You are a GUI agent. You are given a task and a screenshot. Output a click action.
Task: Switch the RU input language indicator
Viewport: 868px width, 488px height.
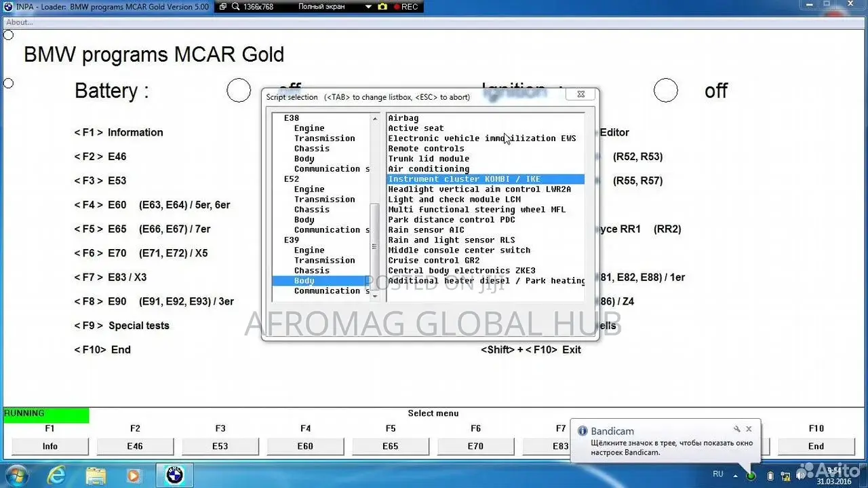point(718,474)
